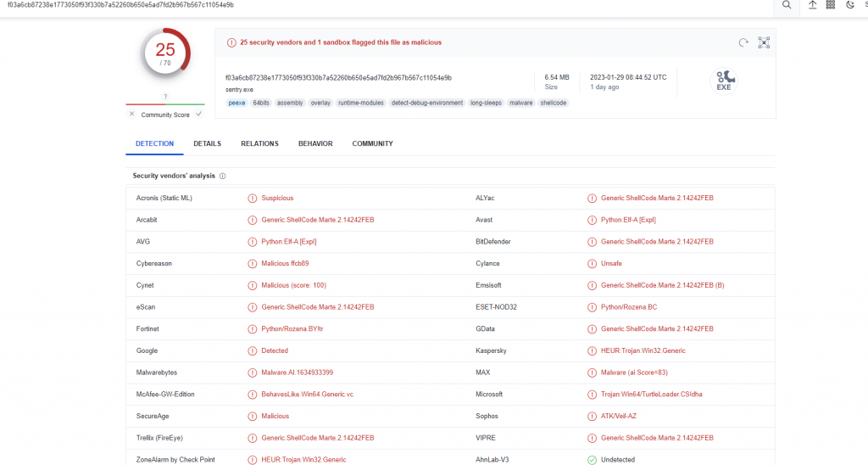
Task: Click the alert icon in the ESET-NOD32 row
Action: 592,307
